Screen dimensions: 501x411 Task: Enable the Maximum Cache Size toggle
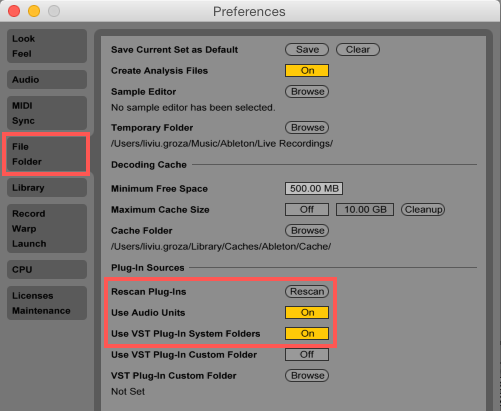pos(307,209)
